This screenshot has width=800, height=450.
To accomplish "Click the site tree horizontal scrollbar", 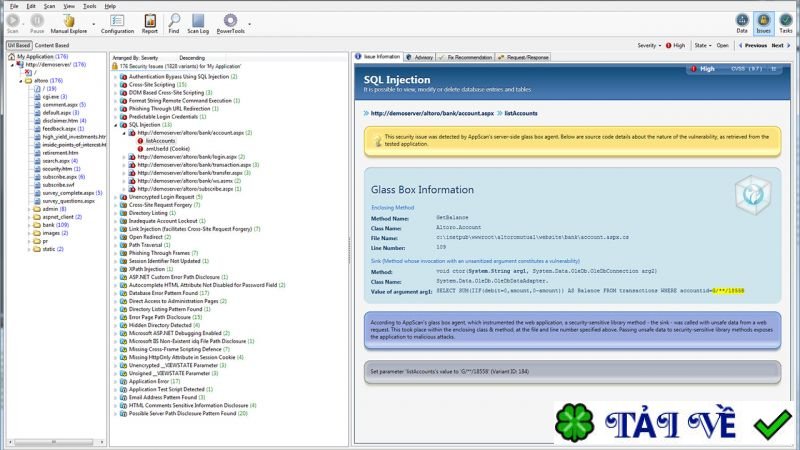I will (54, 442).
